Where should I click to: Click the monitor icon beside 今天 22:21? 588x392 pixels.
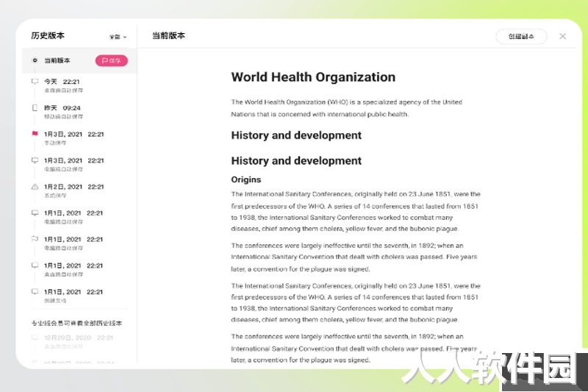click(x=35, y=82)
